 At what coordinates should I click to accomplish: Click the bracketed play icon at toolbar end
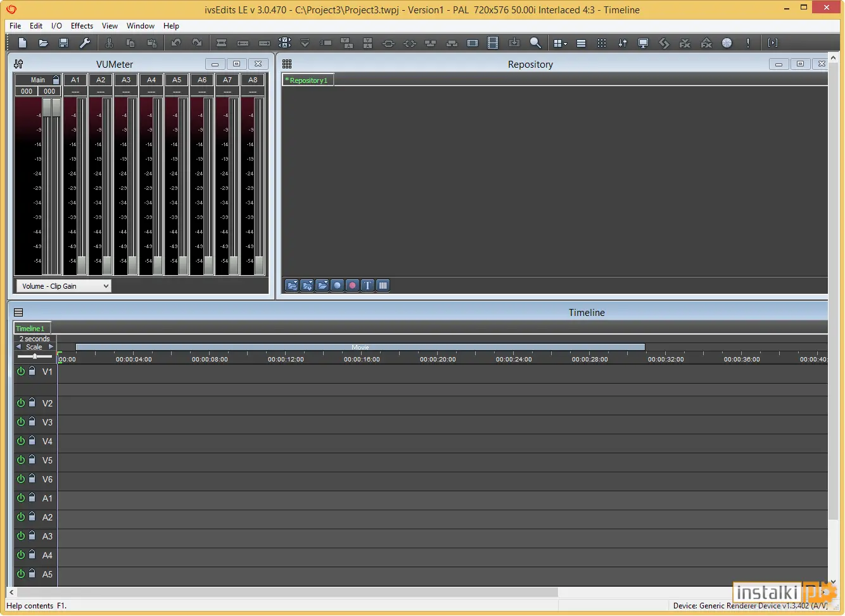pyautogui.click(x=773, y=43)
